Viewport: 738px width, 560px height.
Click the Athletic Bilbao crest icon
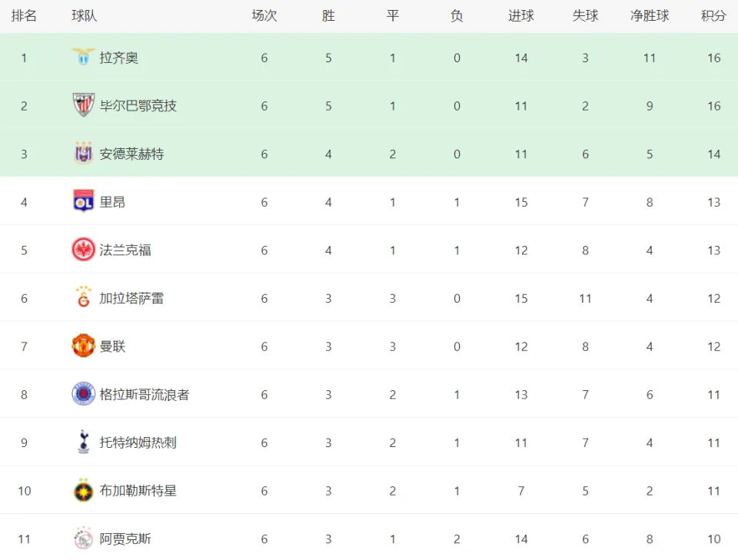(x=83, y=105)
